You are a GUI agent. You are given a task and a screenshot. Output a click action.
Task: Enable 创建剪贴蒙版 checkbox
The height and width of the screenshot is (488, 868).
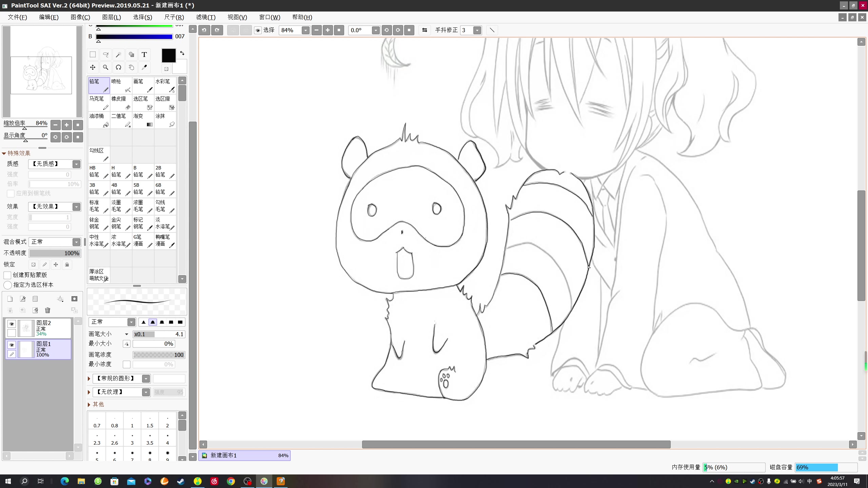pyautogui.click(x=7, y=275)
